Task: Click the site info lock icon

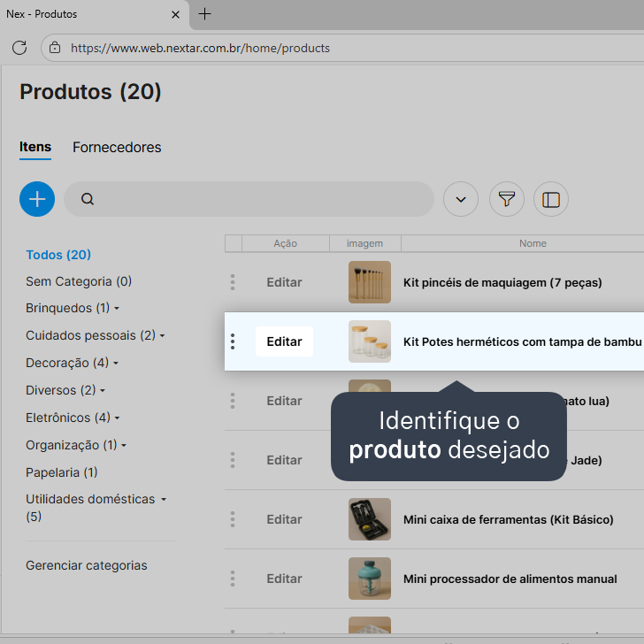Action: click(55, 48)
